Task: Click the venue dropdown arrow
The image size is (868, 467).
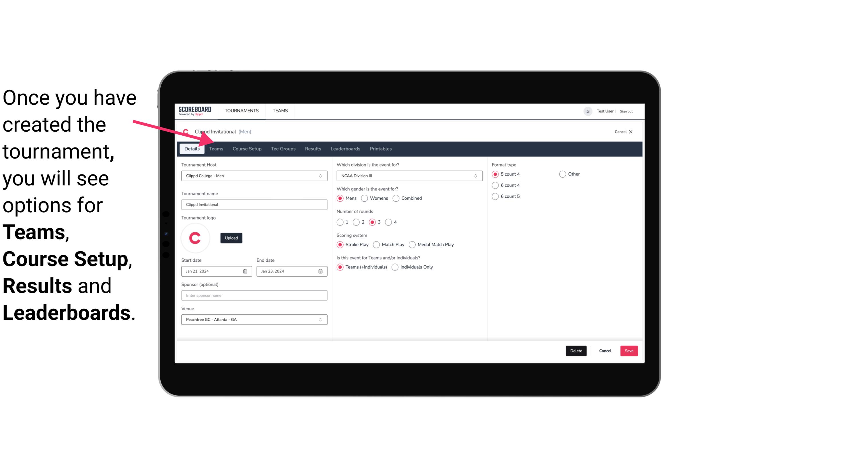Action: 321,319
